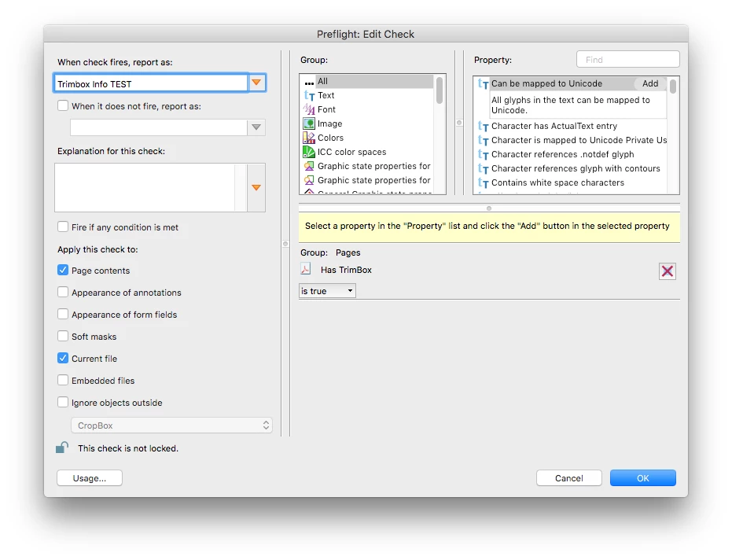Check Appearance of form fields
The height and width of the screenshot is (560, 732).
[63, 314]
